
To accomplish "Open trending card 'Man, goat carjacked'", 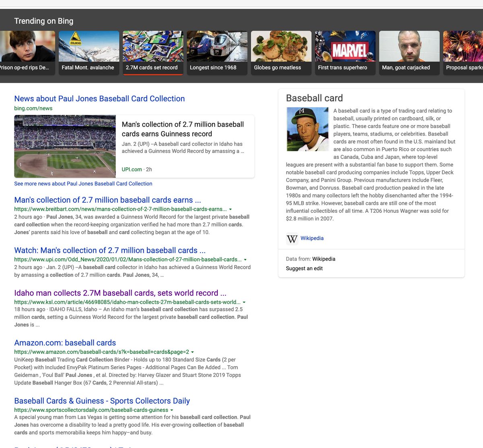I will tap(409, 53).
